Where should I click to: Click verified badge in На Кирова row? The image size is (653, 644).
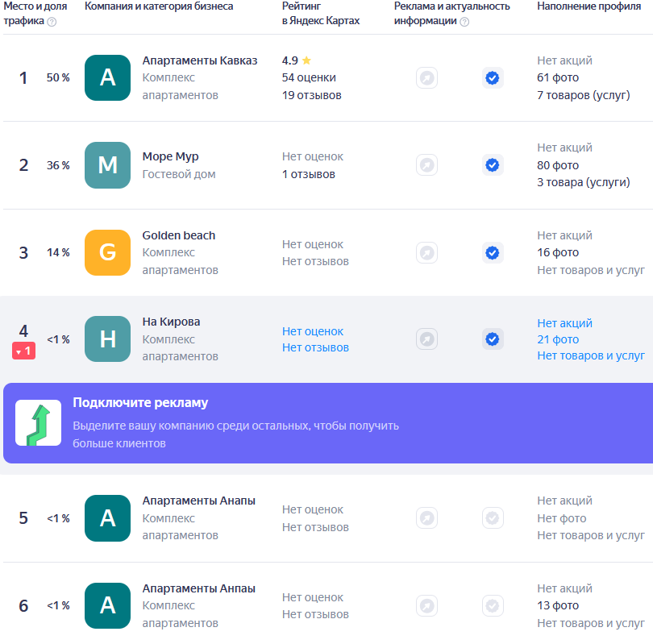pyautogui.click(x=493, y=339)
